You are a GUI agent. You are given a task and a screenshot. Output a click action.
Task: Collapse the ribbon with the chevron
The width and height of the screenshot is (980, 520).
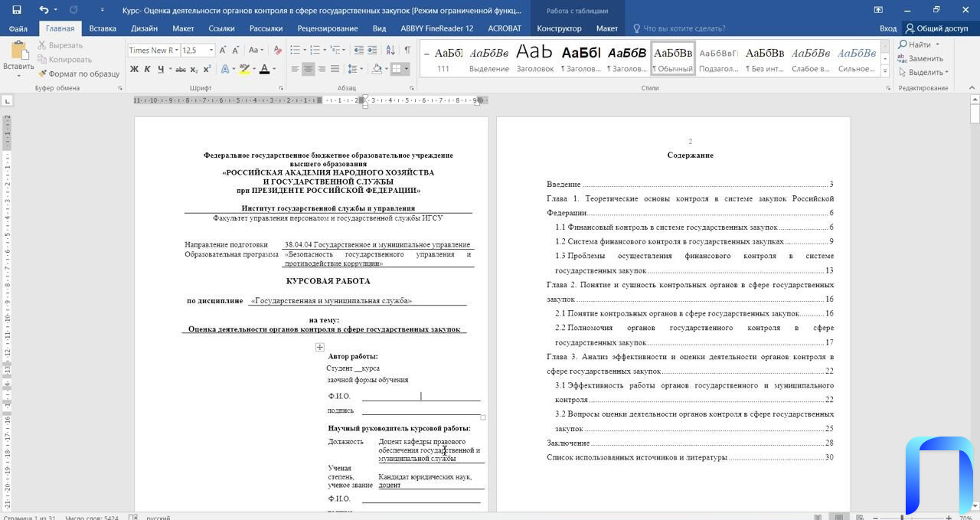972,89
